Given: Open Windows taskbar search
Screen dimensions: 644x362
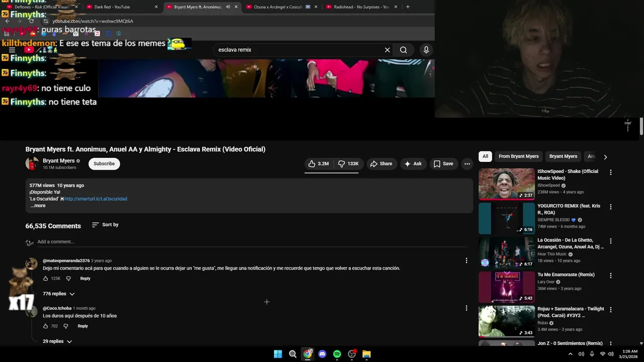Looking at the screenshot, I should 292,354.
